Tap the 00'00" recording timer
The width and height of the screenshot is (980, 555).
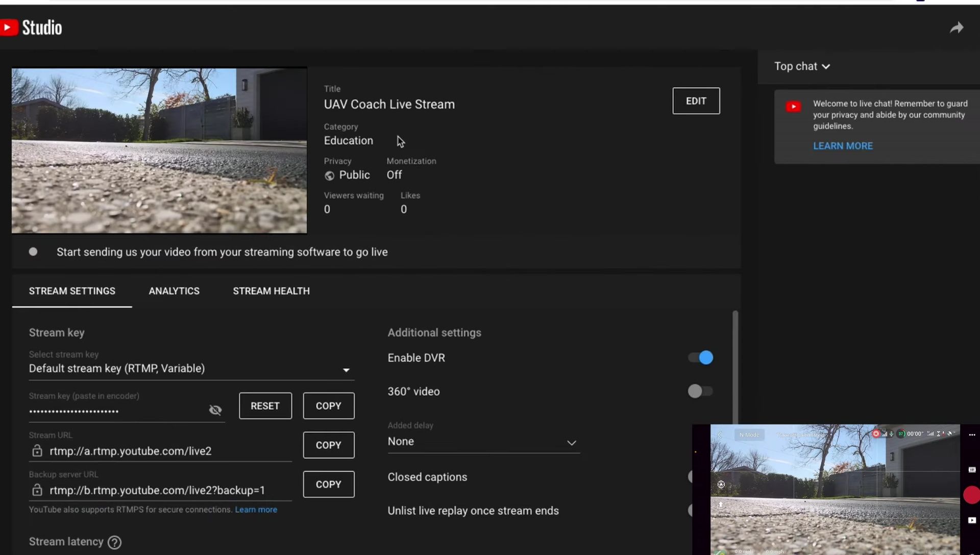point(915,434)
